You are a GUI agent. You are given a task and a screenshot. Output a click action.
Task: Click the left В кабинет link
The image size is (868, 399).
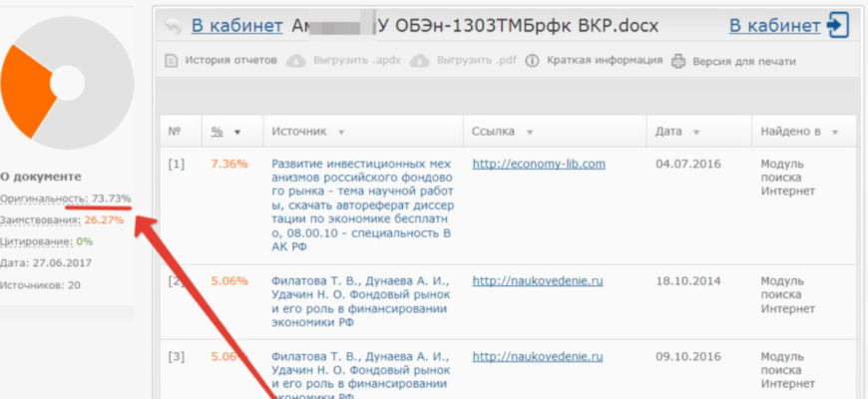pyautogui.click(x=237, y=26)
